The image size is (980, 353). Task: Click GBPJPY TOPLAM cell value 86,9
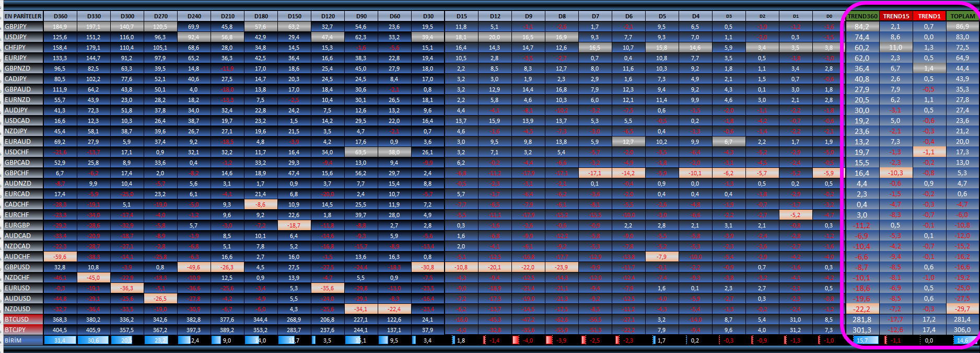(963, 27)
